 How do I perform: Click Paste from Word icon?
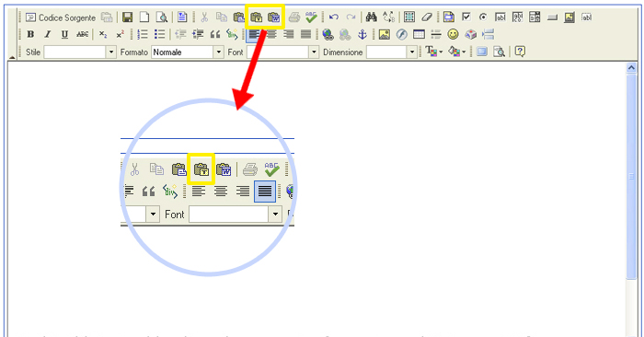(273, 17)
